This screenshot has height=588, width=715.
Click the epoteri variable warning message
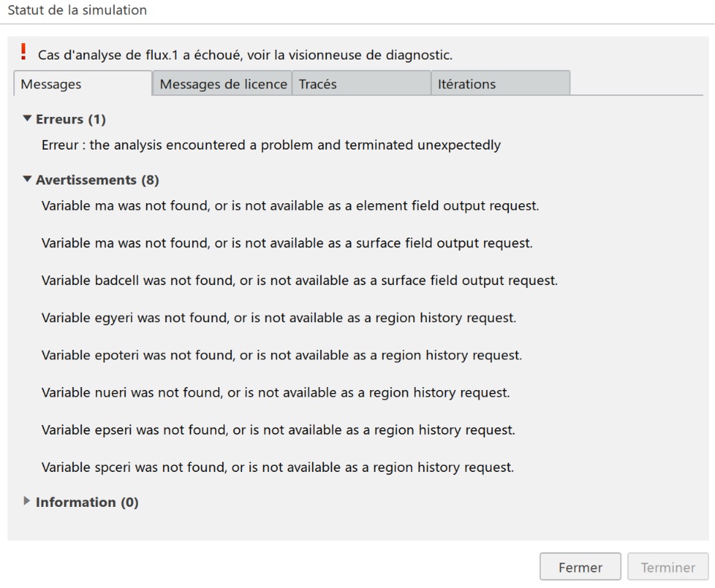click(x=282, y=355)
